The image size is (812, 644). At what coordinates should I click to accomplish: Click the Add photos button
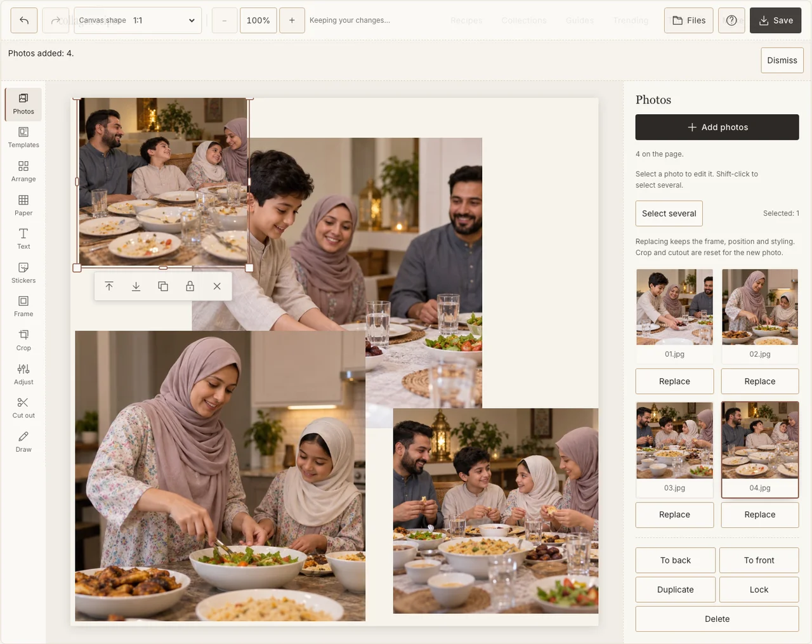click(x=717, y=127)
